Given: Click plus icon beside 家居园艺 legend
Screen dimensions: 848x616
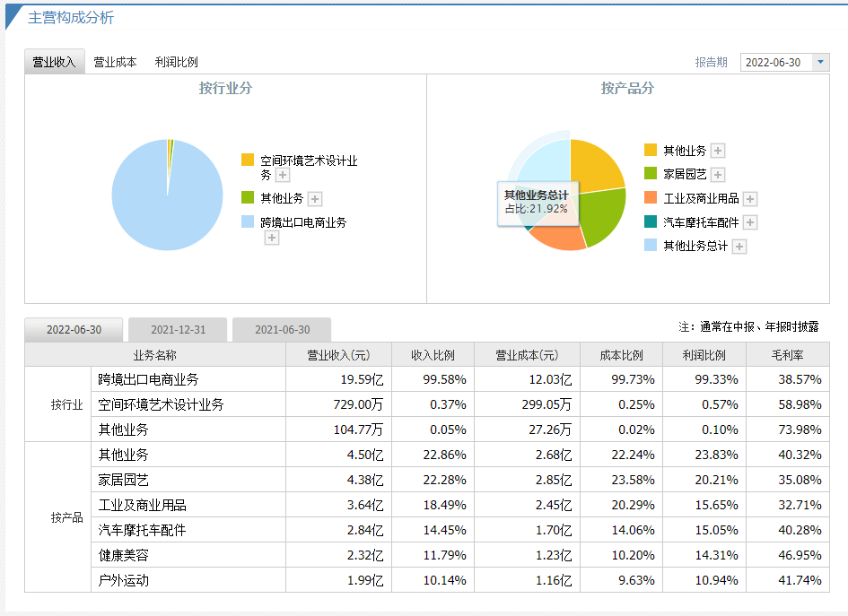Looking at the screenshot, I should 718,175.
